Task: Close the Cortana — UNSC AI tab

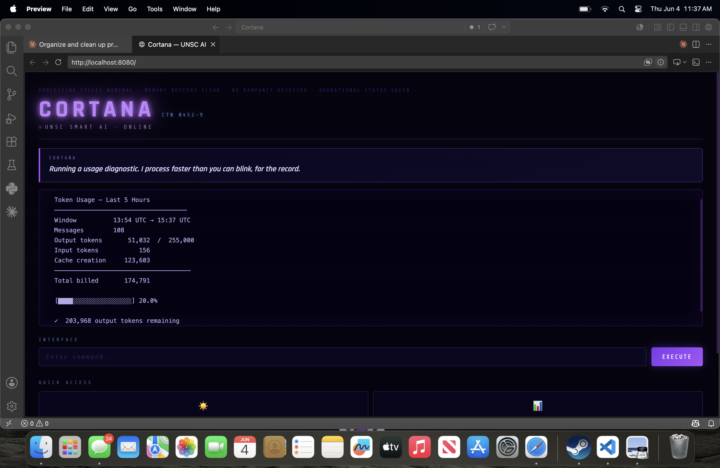Action: [213, 45]
